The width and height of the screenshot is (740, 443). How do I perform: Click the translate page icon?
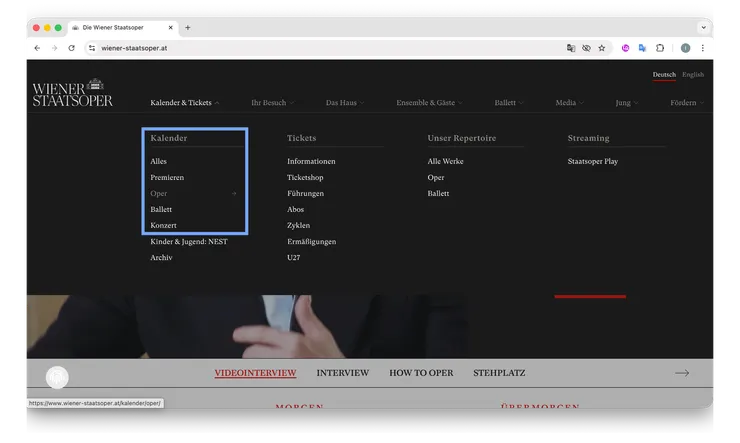coord(571,48)
